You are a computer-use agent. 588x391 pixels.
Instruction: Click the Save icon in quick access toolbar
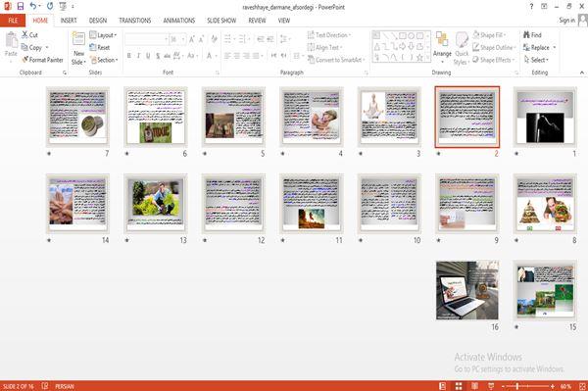click(x=21, y=6)
